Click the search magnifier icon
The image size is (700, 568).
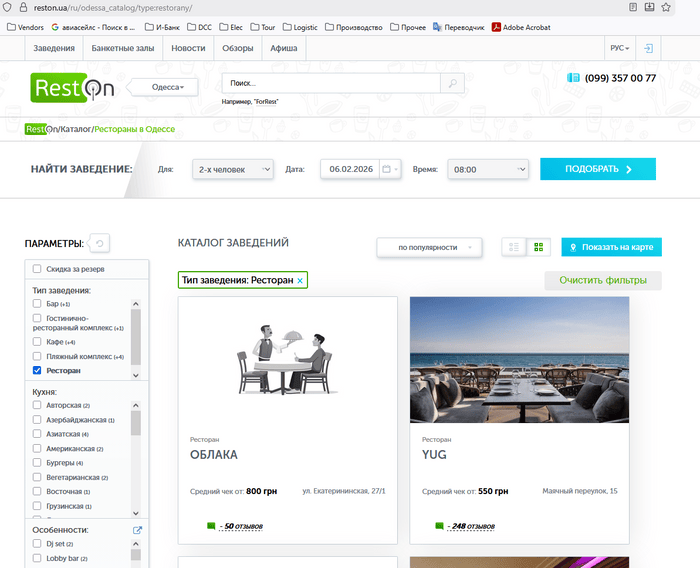(452, 84)
